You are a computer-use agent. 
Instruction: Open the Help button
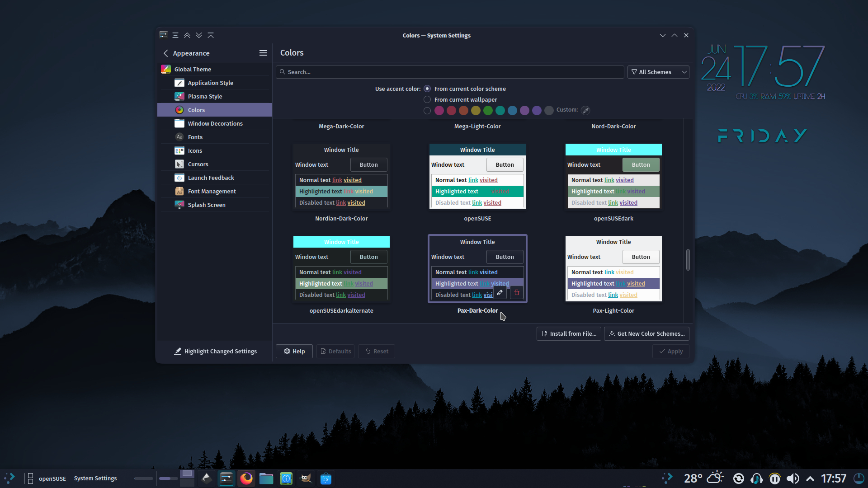point(294,352)
